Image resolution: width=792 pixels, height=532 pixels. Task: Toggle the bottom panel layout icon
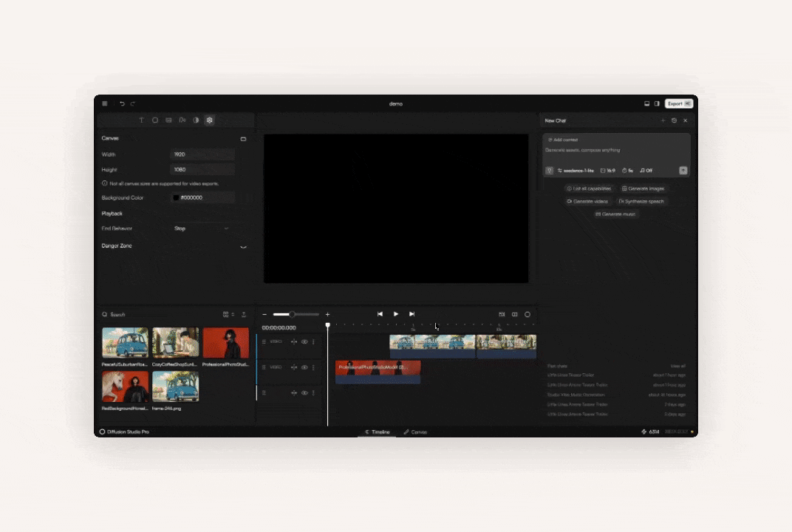click(646, 103)
